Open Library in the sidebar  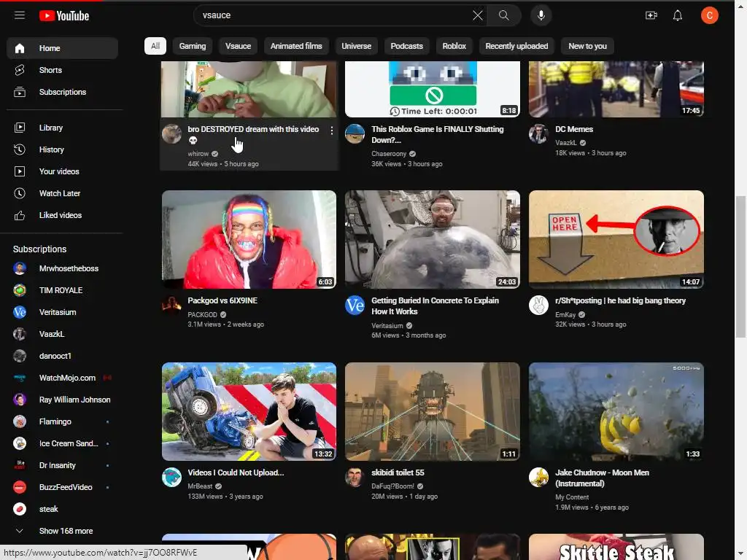(x=63, y=128)
